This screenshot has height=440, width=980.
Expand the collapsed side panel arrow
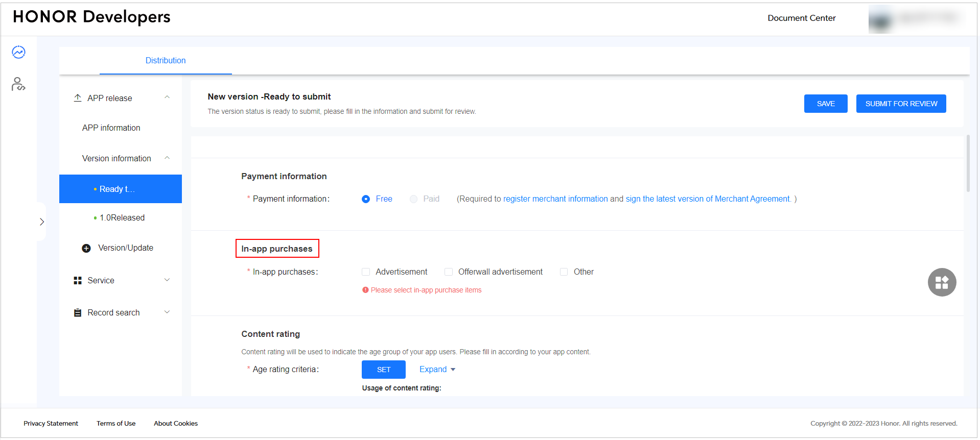[42, 222]
